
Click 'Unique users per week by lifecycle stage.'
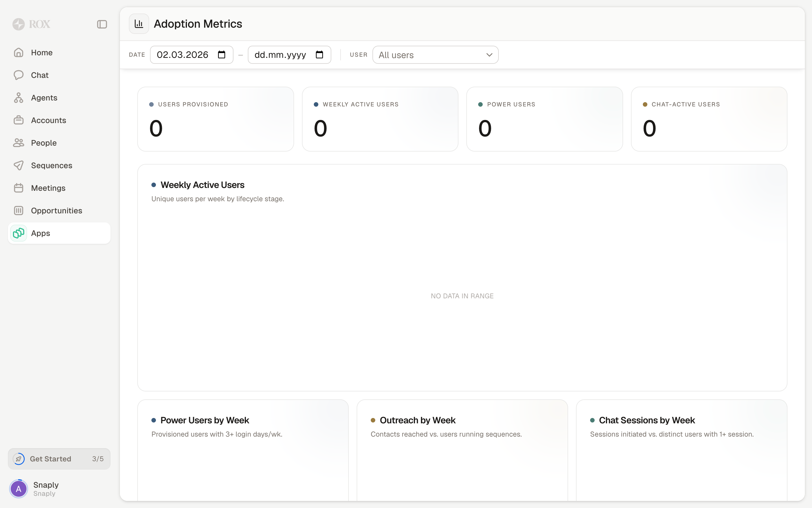(x=218, y=199)
